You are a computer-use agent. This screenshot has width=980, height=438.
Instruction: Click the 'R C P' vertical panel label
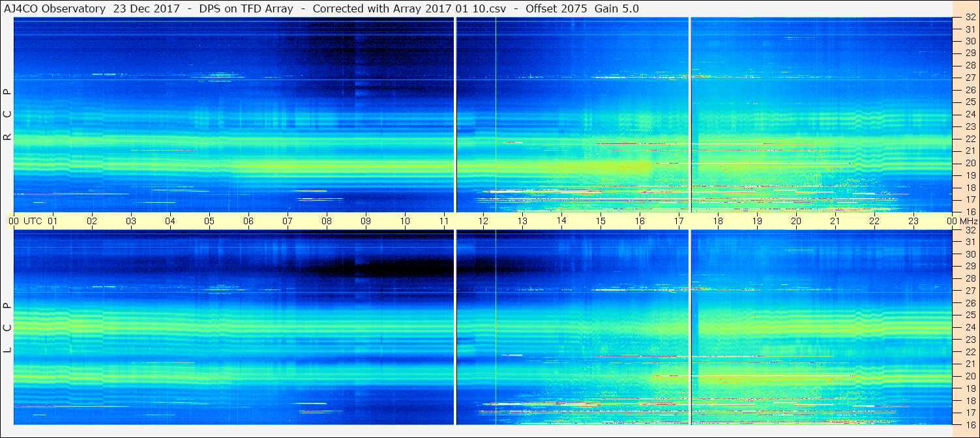click(8, 114)
